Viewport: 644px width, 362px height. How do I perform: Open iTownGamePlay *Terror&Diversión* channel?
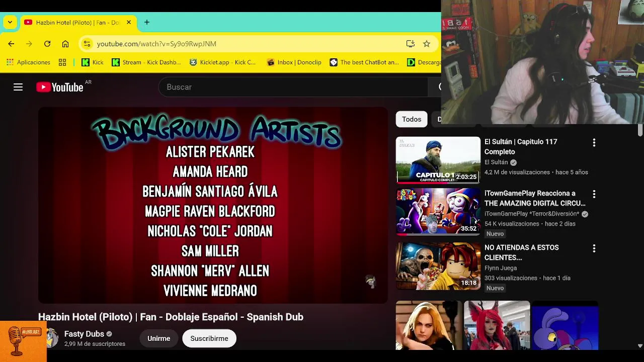pos(532,214)
